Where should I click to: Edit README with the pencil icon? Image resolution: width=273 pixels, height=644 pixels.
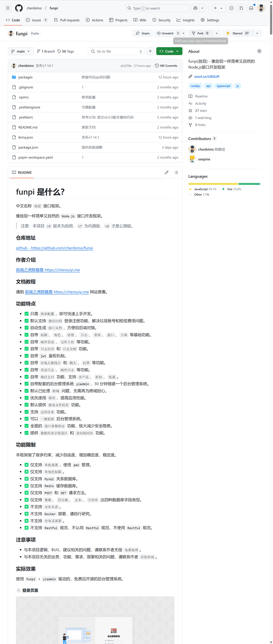(x=166, y=172)
